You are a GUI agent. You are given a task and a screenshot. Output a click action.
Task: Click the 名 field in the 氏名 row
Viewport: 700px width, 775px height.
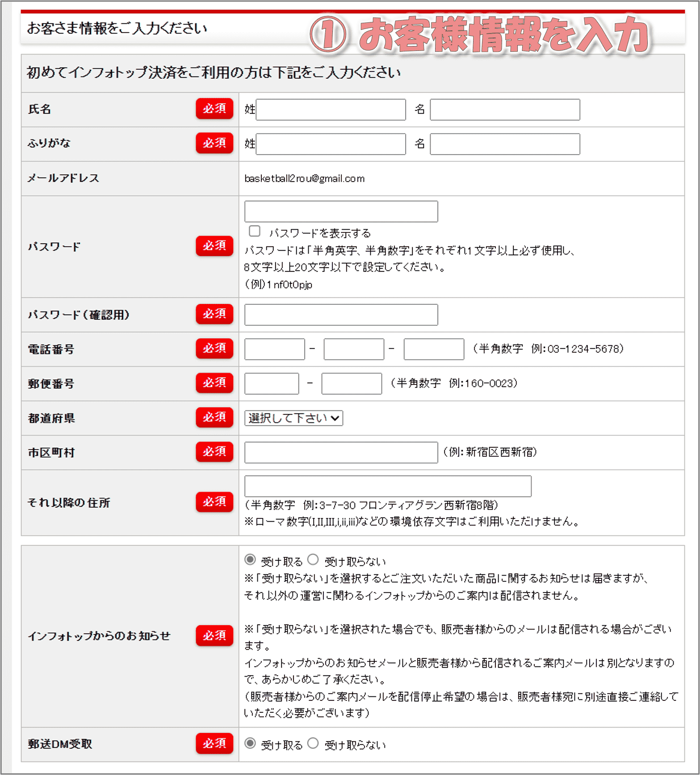pyautogui.click(x=505, y=110)
